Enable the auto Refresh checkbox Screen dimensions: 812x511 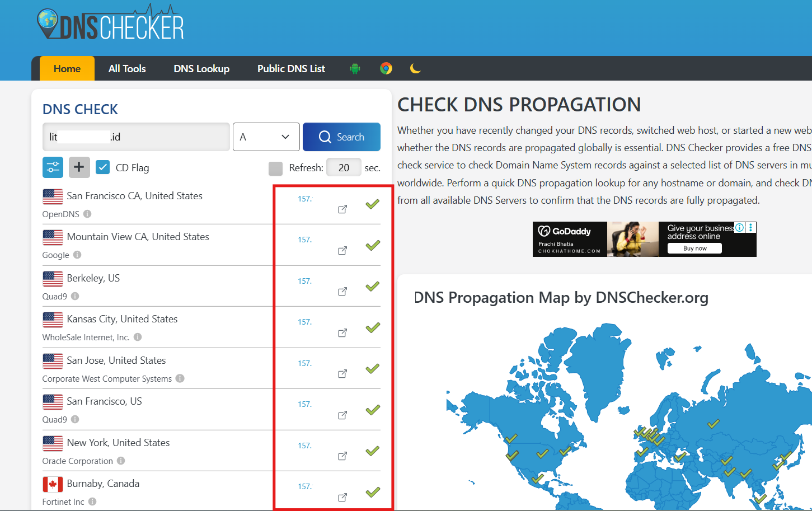pyautogui.click(x=276, y=167)
